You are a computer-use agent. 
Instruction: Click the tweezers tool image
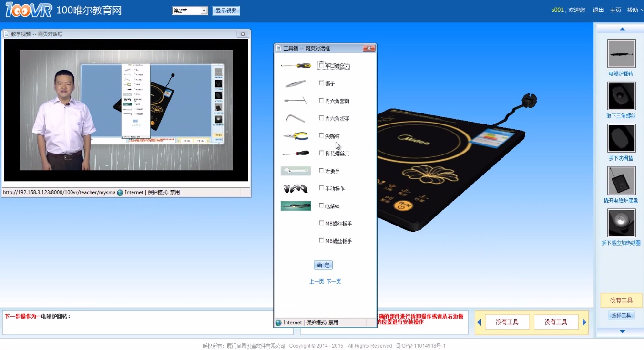click(296, 83)
